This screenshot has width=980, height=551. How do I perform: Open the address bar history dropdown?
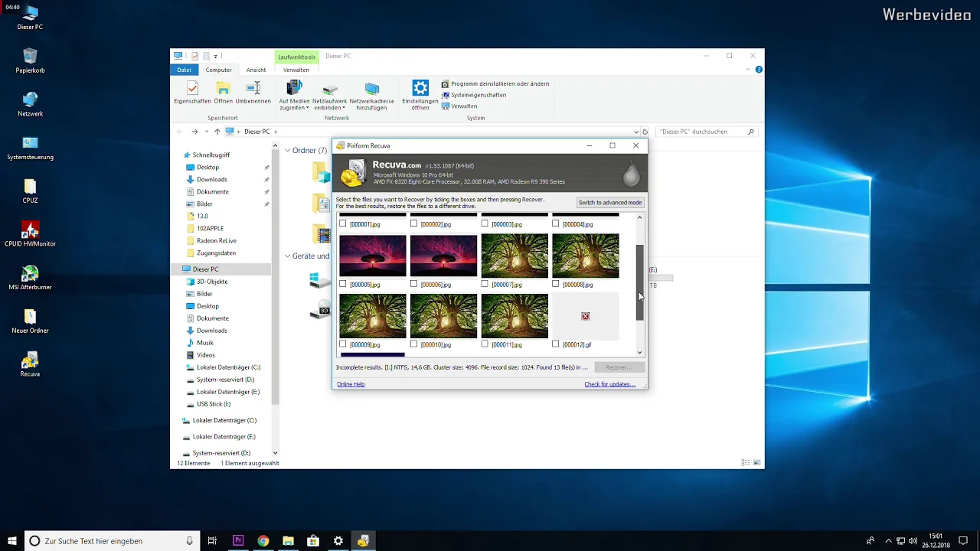[x=636, y=132]
